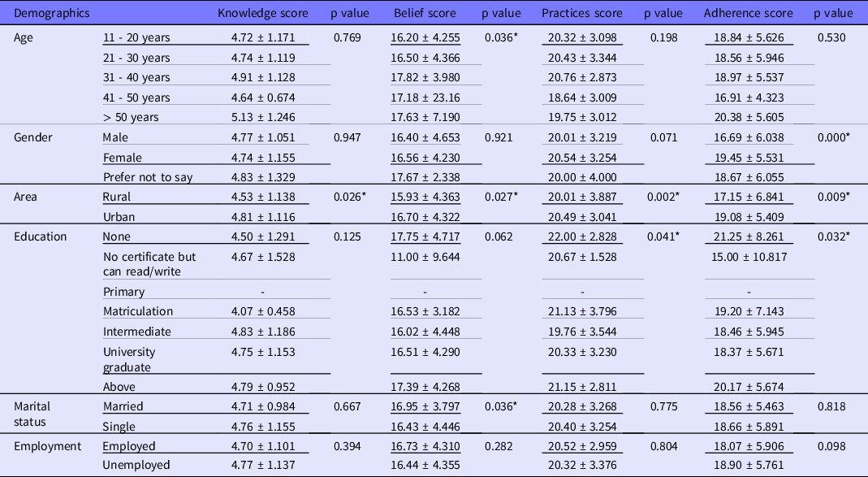Click the Demographics column header
The image size is (868, 477).
pos(52,14)
